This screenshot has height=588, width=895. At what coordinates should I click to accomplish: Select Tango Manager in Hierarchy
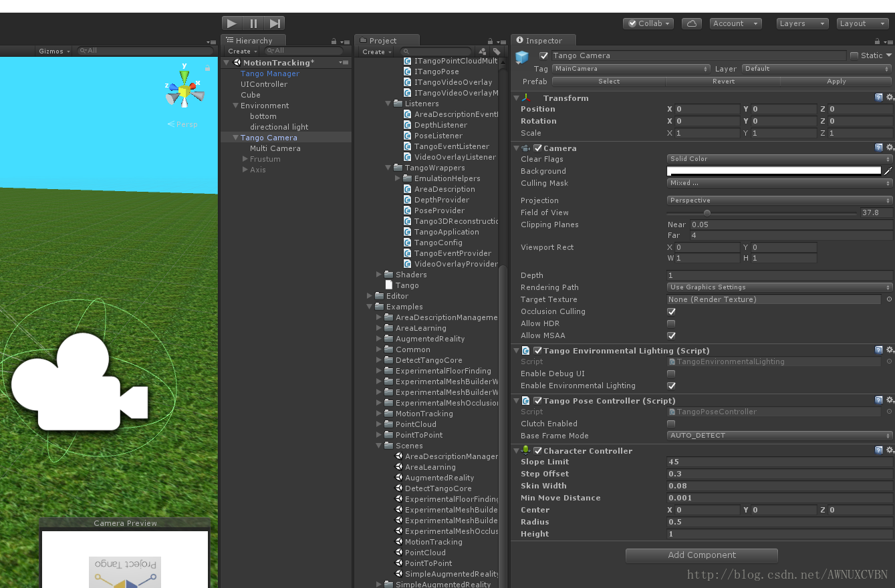(270, 73)
